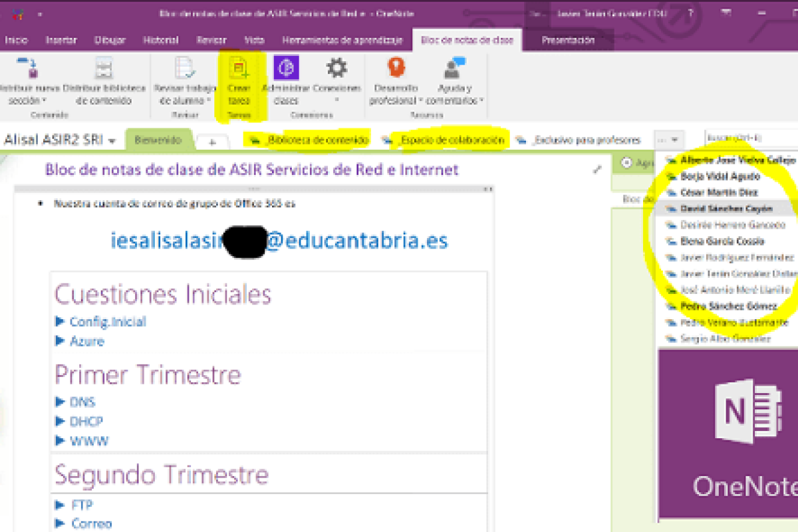798x532 pixels.
Task: Follow the DHCP link
Action: pyautogui.click(x=86, y=421)
